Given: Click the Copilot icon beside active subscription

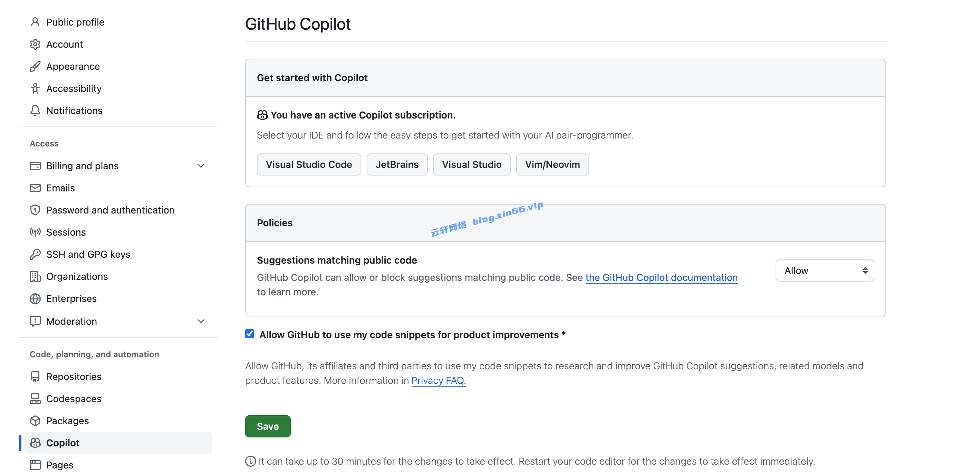Looking at the screenshot, I should click(262, 115).
